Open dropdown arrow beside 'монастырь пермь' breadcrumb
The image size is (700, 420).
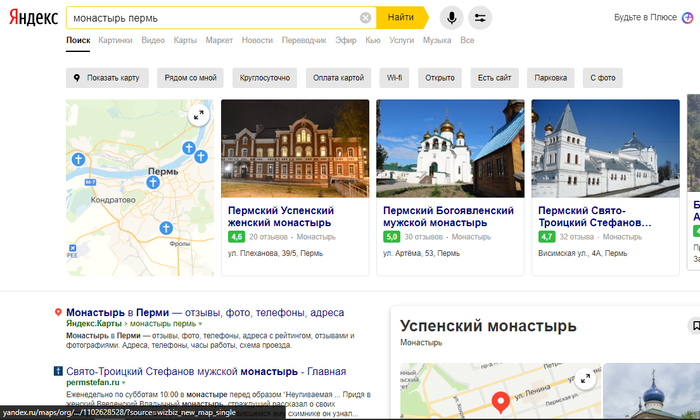[199, 324]
